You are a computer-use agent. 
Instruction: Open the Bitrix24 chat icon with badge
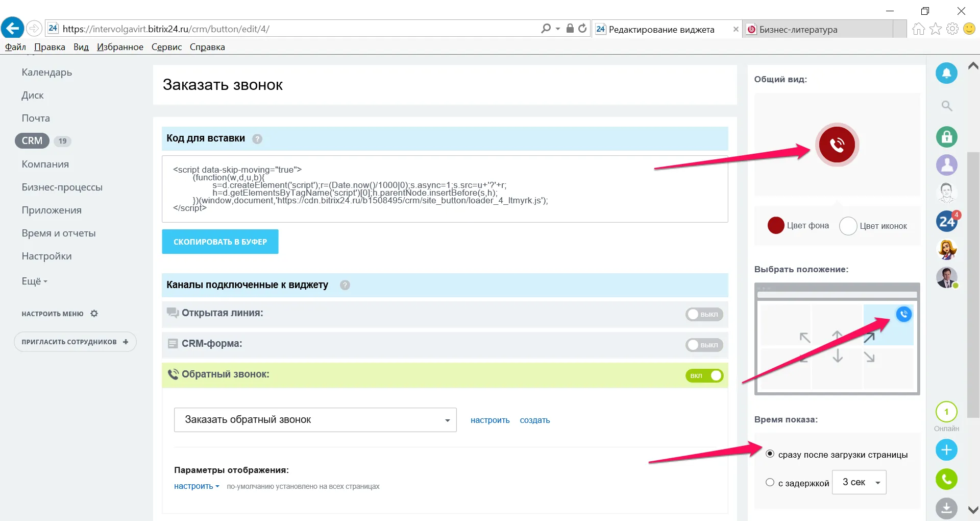(946, 222)
